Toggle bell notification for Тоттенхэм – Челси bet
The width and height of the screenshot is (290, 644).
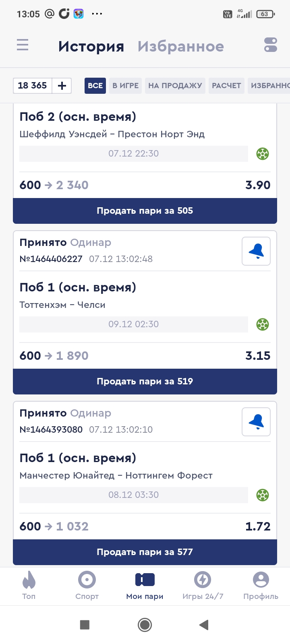click(x=256, y=251)
